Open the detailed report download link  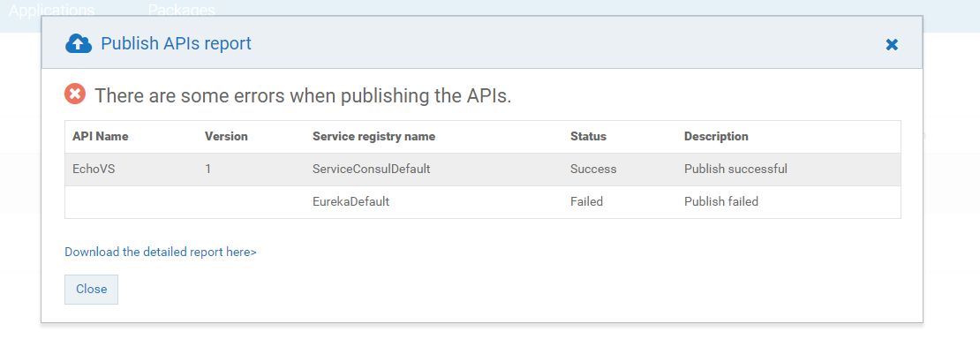[x=161, y=252]
